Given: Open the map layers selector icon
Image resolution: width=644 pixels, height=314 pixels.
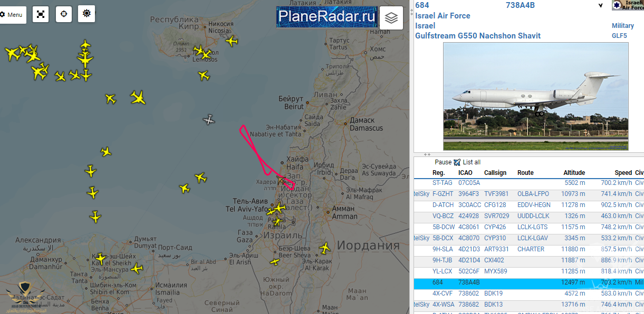Looking at the screenshot, I should point(391,17).
